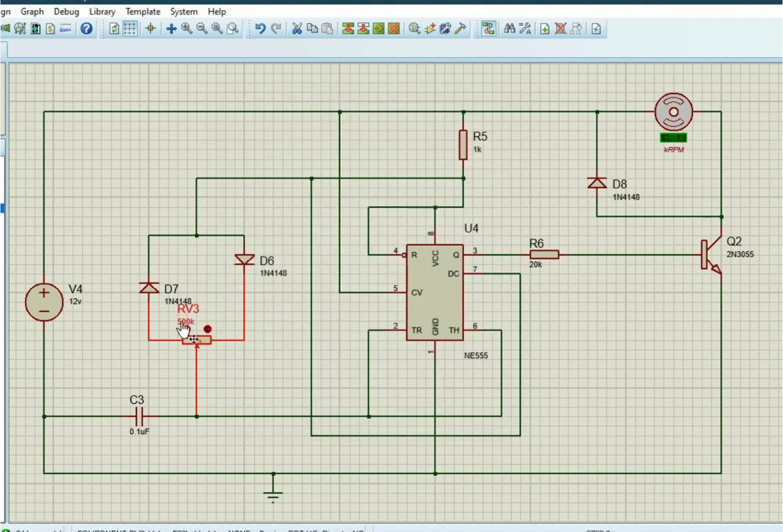Open the blue Help question mark icon
The height and width of the screenshot is (532, 783).
click(x=86, y=29)
